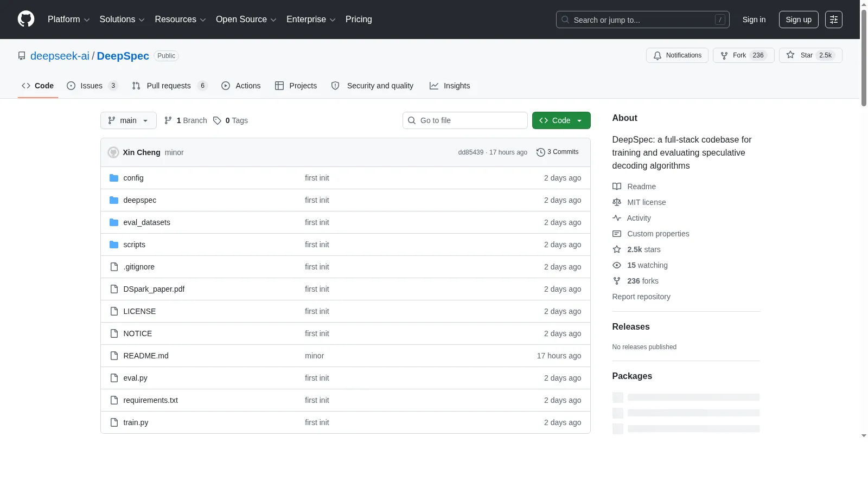The image size is (868, 488).
Task: Click the deepspec folder icon
Action: click(114, 200)
